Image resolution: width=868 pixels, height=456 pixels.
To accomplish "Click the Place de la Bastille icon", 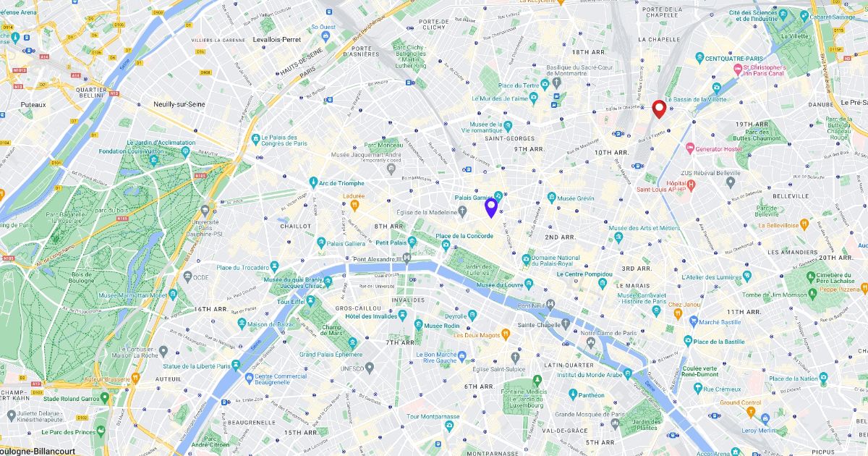I will click(688, 341).
